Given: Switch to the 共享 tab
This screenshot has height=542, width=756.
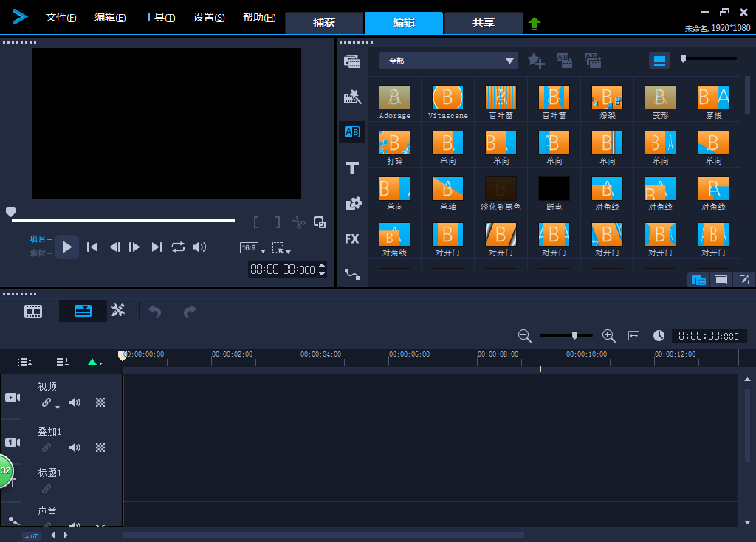Looking at the screenshot, I should click(484, 23).
